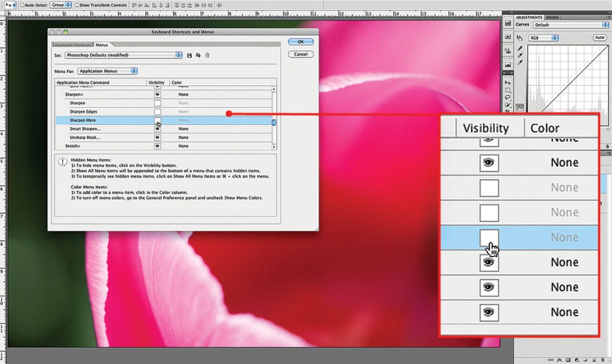The image size is (612, 364).
Task: Open the Auto-Select Group dropdown
Action: pos(60,5)
